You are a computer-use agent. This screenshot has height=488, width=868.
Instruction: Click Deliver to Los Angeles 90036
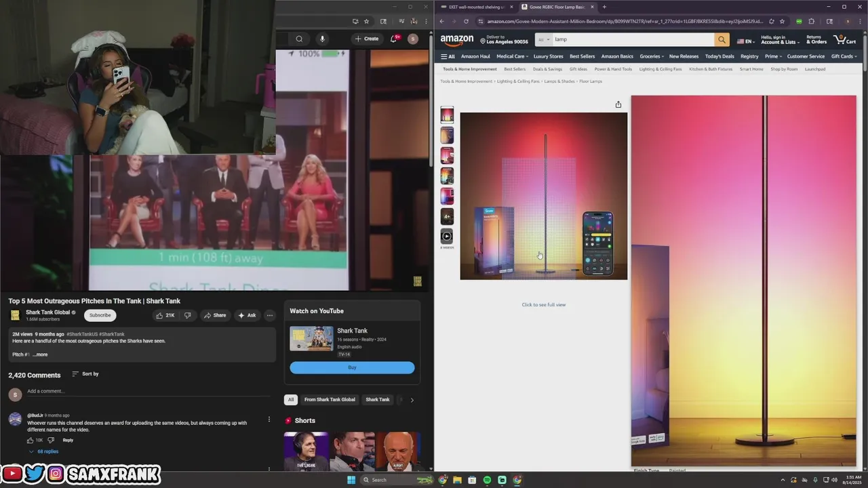click(504, 40)
